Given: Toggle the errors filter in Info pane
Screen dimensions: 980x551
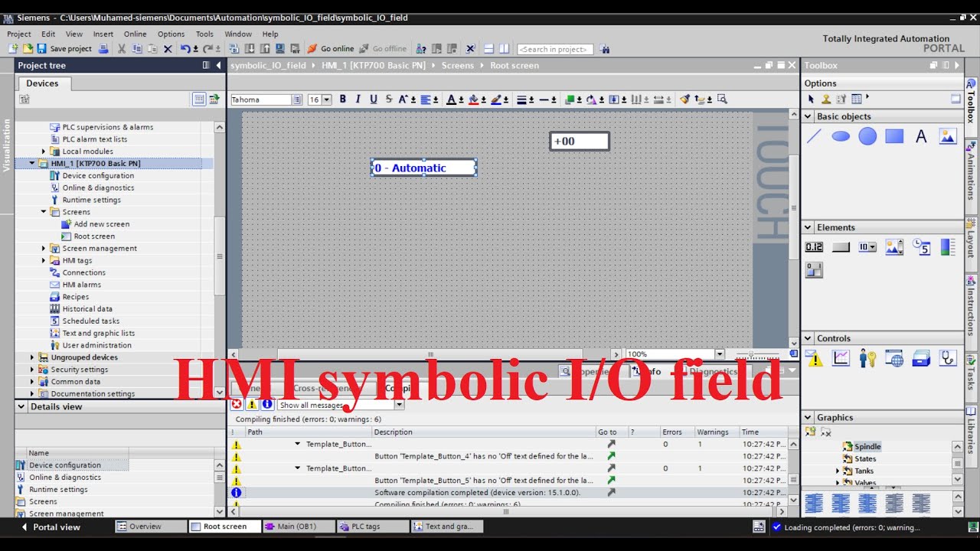Looking at the screenshot, I should click(x=237, y=404).
